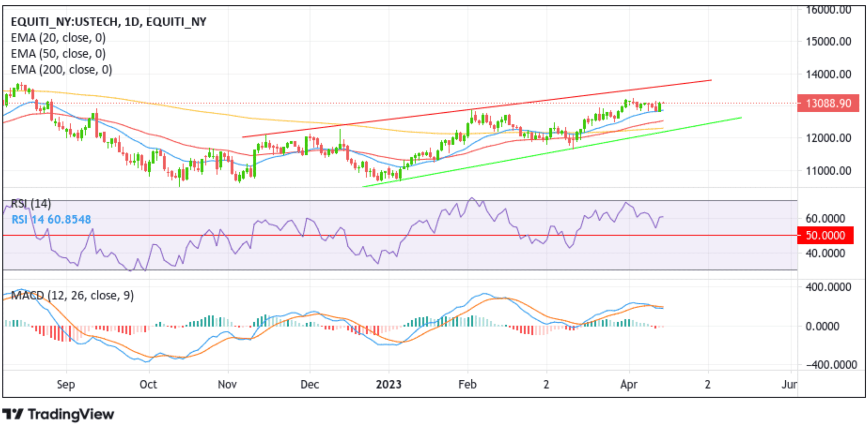Click the EQUITI_NY:USTECH, 1D symbol title
This screenshot has height=435, width=868.
pos(108,22)
